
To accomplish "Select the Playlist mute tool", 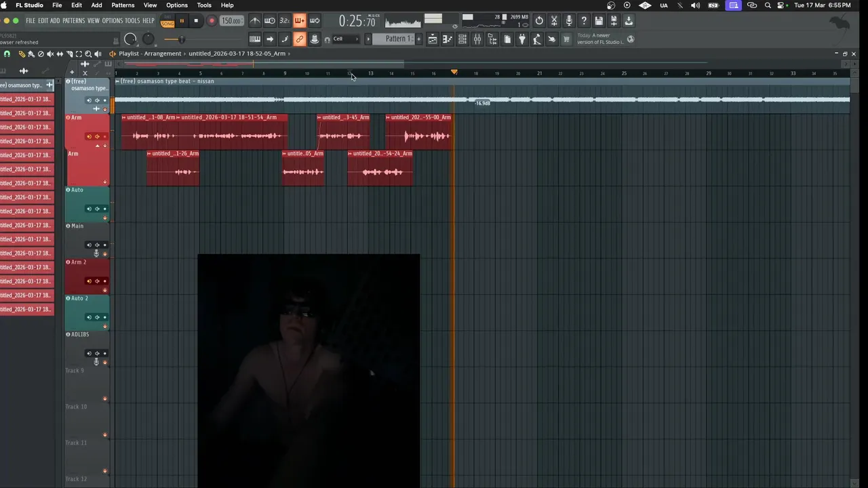I will (50, 54).
